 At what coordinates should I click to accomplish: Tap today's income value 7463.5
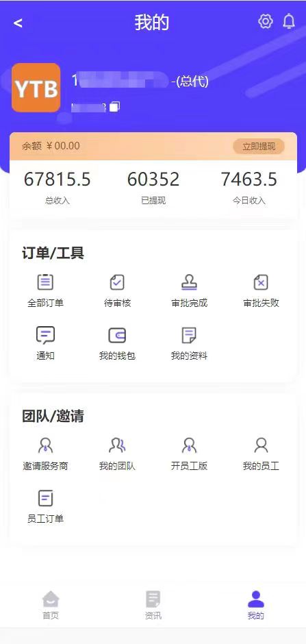[249, 179]
